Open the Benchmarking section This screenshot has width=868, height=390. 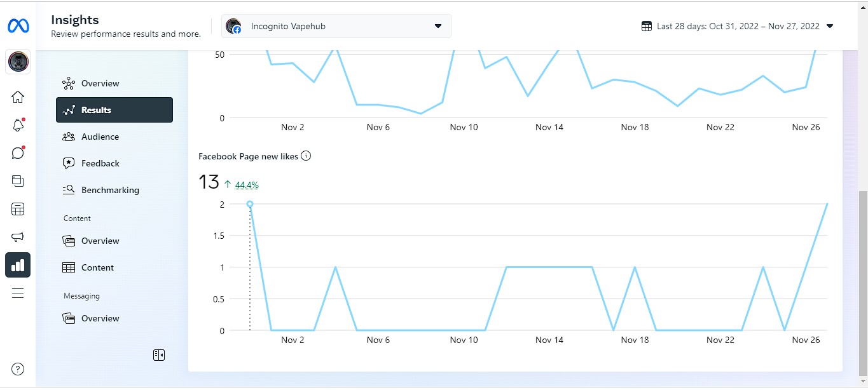[x=109, y=190]
